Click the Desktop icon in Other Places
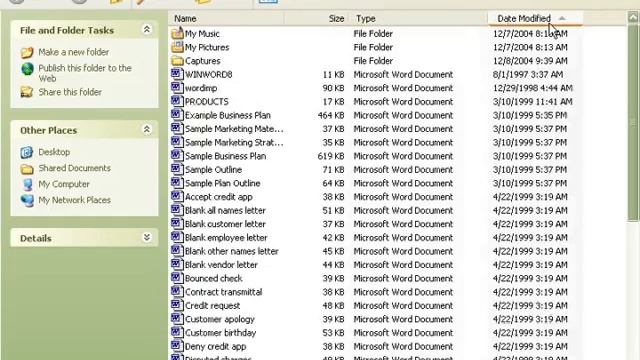This screenshot has height=360, width=640. pyautogui.click(x=27, y=152)
